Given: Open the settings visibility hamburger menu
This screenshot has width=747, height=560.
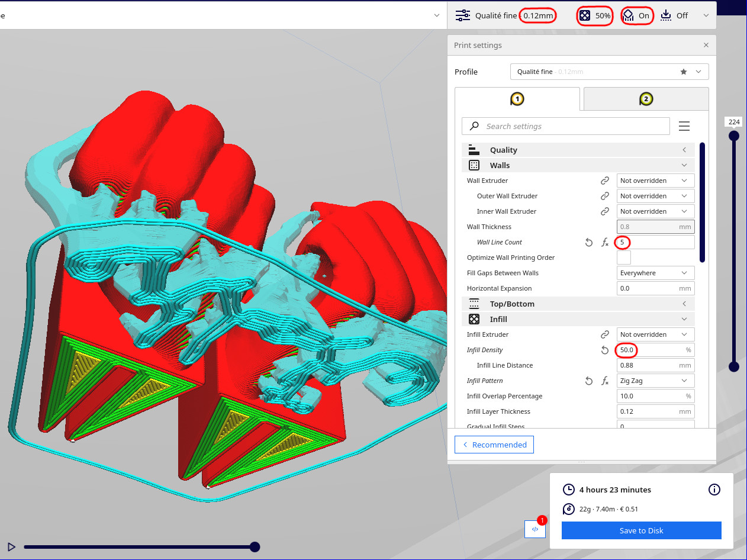Looking at the screenshot, I should pos(684,126).
